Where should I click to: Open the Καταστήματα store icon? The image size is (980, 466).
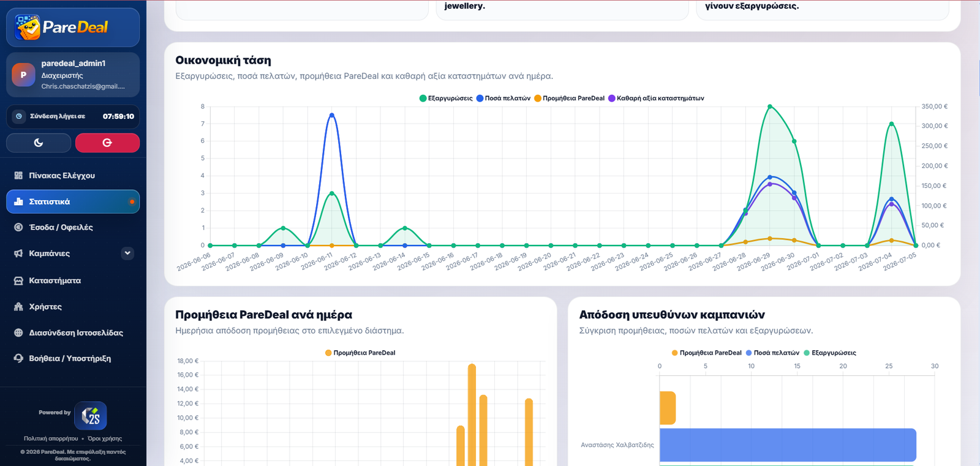click(x=18, y=280)
